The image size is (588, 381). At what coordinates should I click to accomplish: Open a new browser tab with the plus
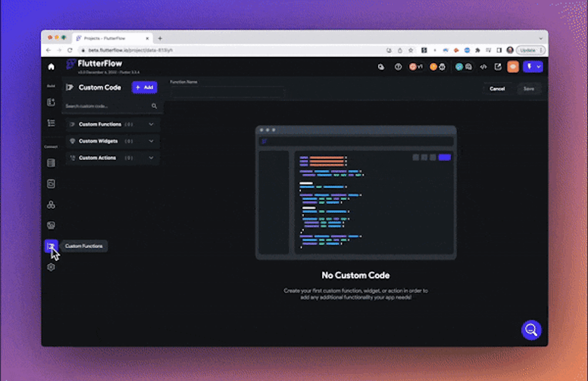(160, 38)
